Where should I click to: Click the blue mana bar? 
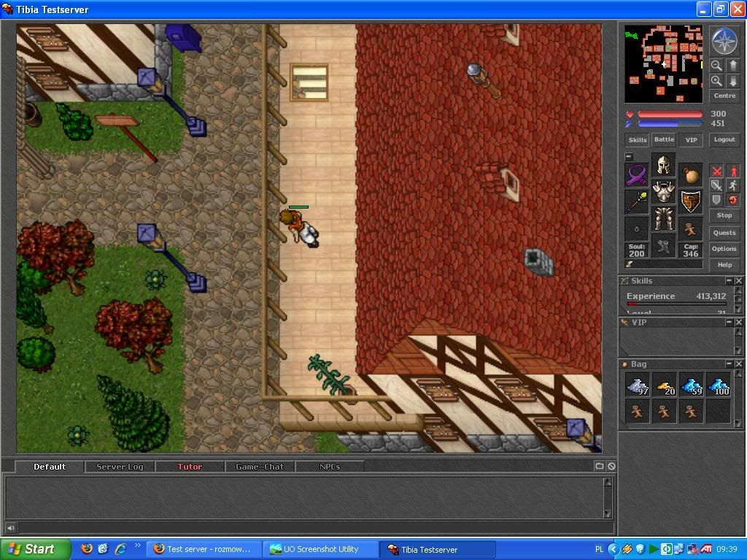tap(670, 124)
